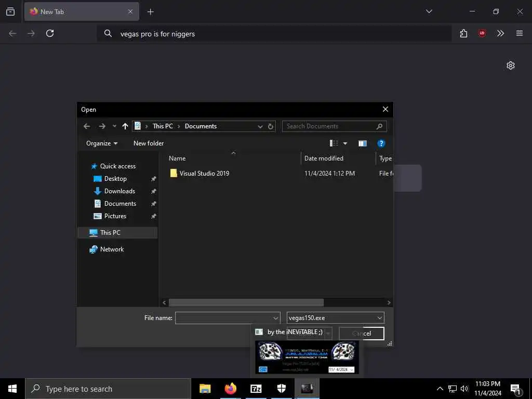Expand the address bar history dropdown
Screen dimensions: 532x399
click(x=260, y=127)
